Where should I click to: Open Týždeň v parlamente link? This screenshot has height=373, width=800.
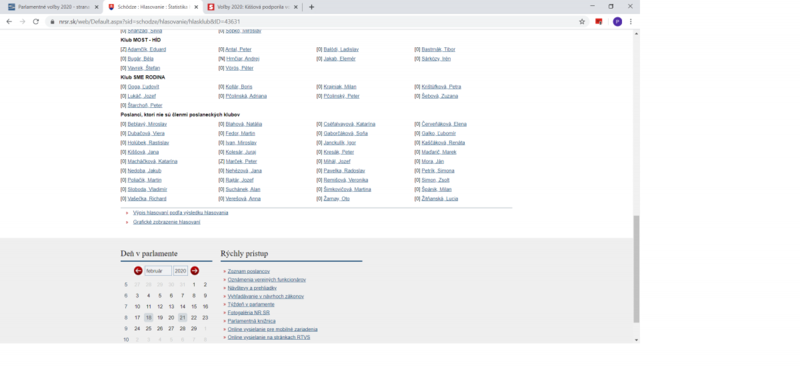click(x=251, y=304)
